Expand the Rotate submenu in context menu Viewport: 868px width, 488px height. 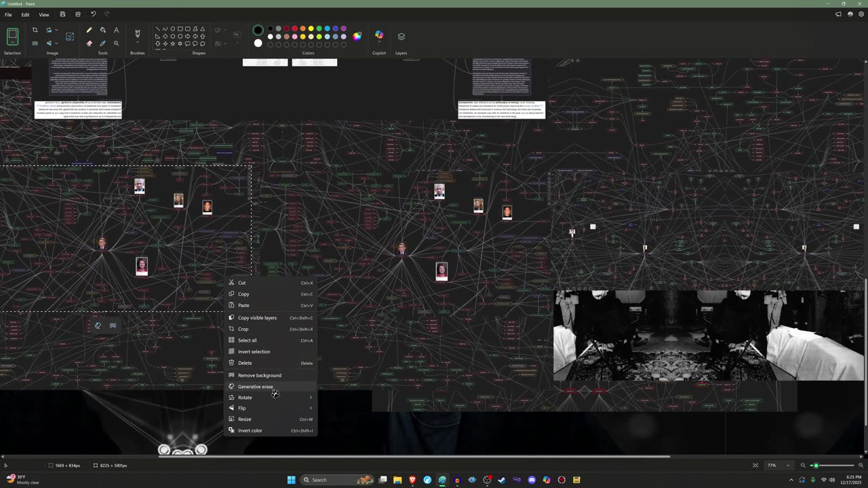point(311,397)
